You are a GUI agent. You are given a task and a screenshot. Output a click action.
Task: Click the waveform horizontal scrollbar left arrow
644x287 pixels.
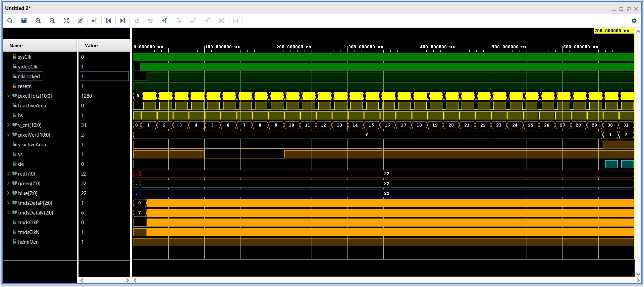click(x=135, y=280)
